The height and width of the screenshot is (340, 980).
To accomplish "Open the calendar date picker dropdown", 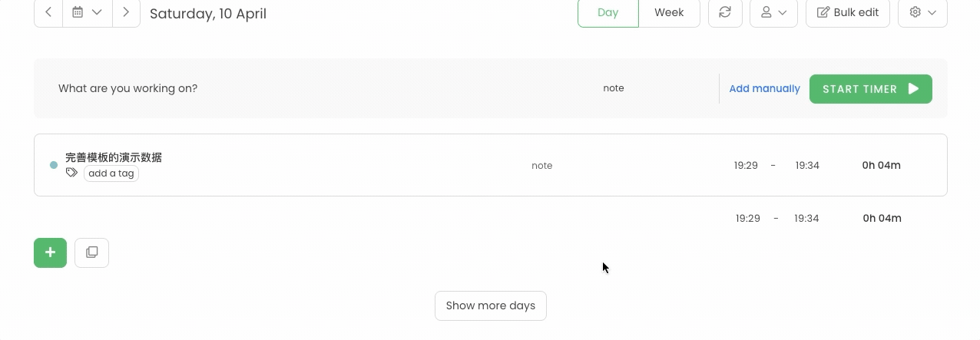I will click(x=87, y=13).
